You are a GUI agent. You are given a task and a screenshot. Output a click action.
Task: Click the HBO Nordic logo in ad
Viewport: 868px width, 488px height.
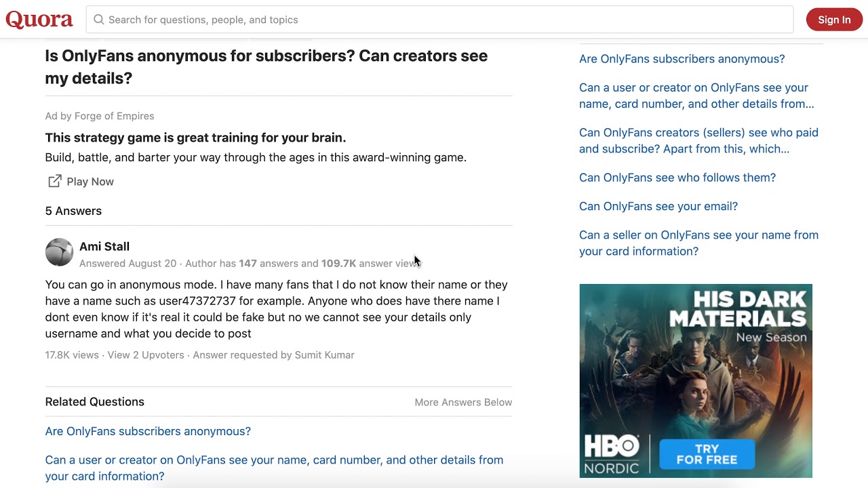pos(612,454)
